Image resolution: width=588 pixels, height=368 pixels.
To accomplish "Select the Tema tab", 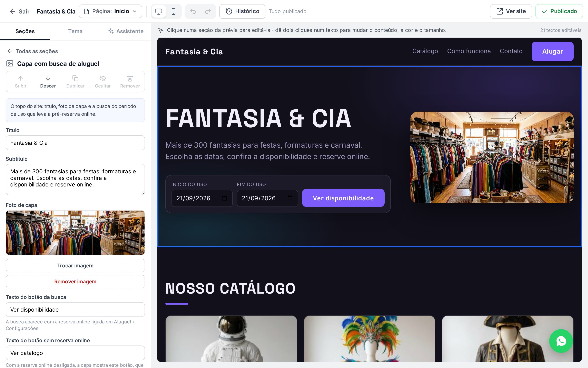I will coord(75,31).
